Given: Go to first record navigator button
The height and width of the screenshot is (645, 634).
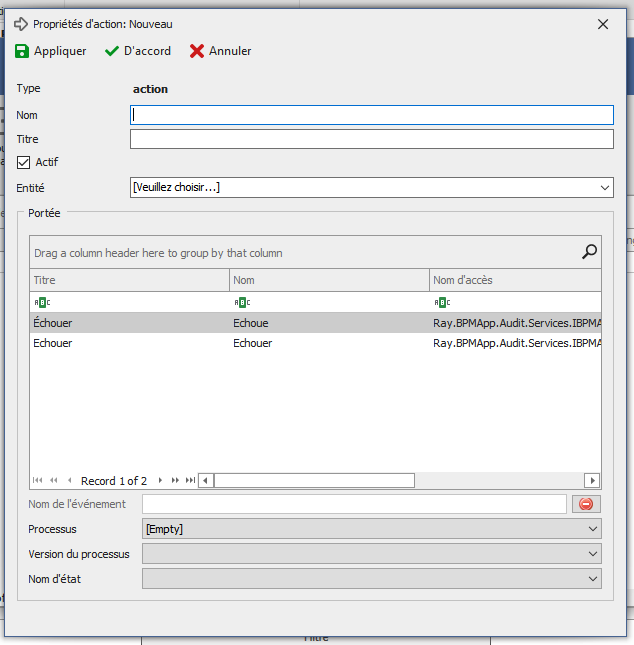Looking at the screenshot, I should coord(37,480).
